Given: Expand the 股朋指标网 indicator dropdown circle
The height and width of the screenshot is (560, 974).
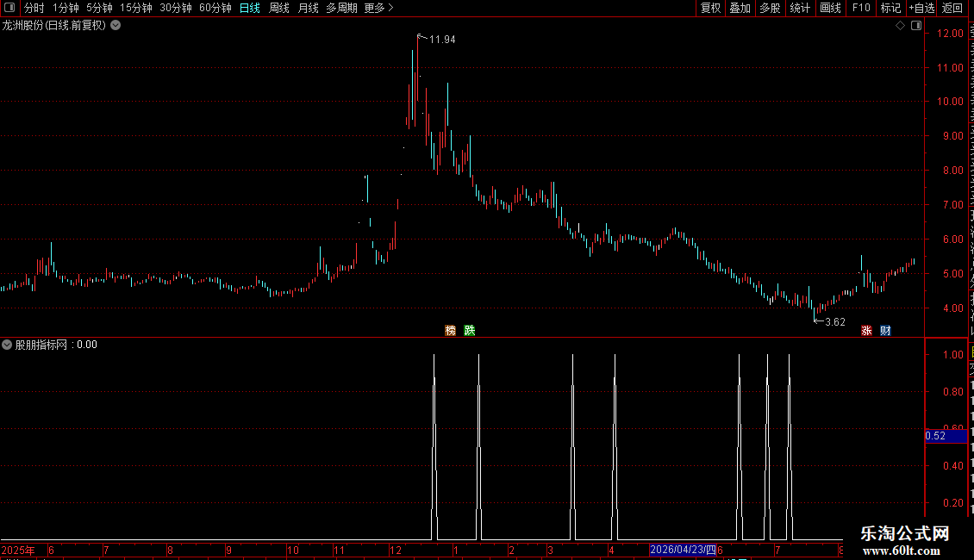Looking at the screenshot, I should coord(7,345).
